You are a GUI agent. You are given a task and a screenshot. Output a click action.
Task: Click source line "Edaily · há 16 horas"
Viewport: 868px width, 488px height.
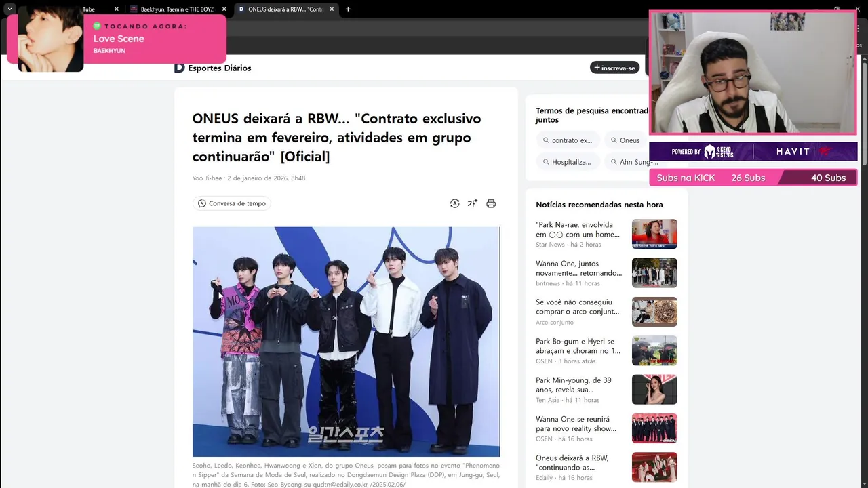(x=564, y=478)
